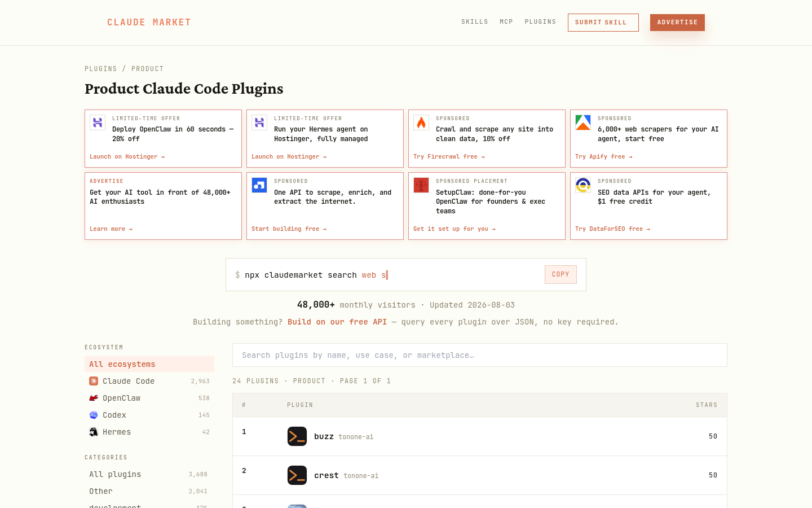Select the Other category
This screenshot has width=812, height=508.
coord(149,491)
